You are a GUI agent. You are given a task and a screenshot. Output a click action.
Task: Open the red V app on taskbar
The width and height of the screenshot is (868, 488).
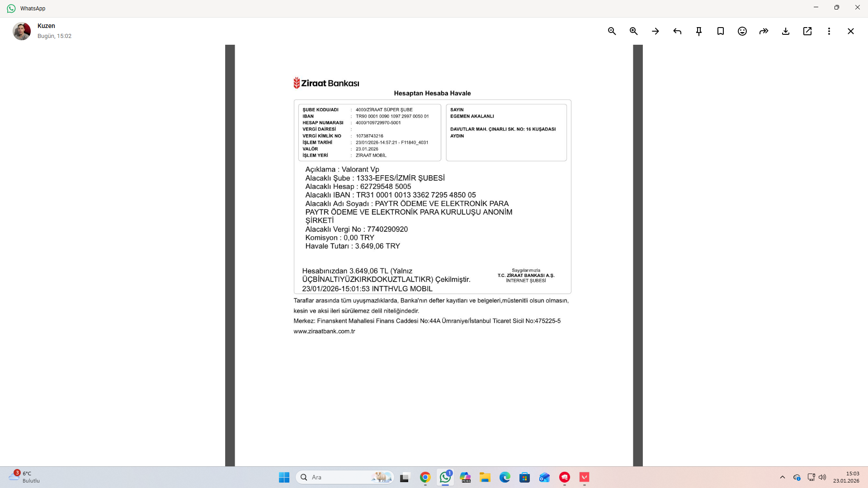coord(585,477)
